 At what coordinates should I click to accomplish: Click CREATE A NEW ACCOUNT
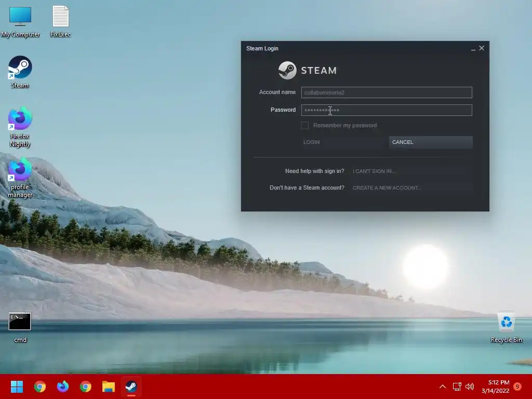tap(387, 188)
